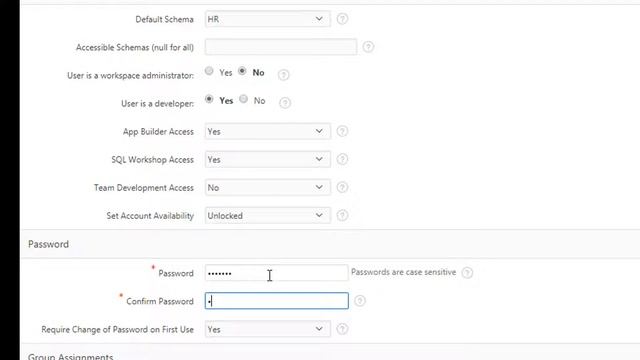The image size is (640, 360).
Task: Open help icon for SQL Workshop Access
Action: click(x=342, y=159)
